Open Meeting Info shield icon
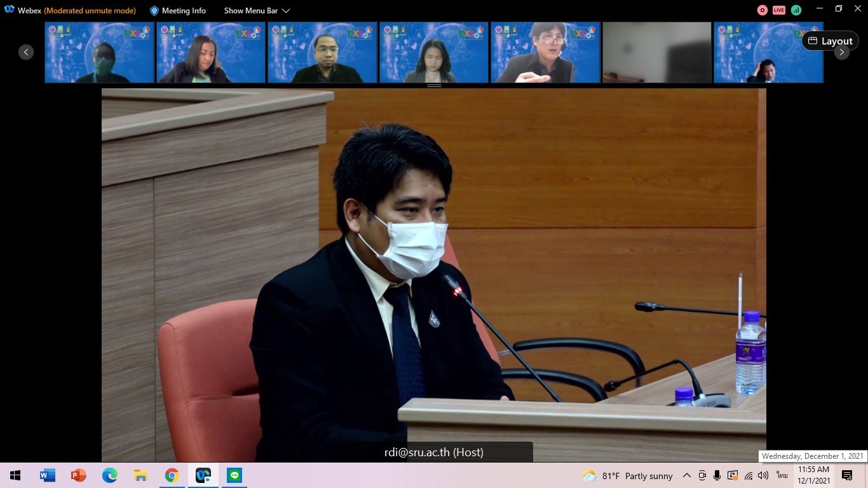This screenshot has height=488, width=868. click(x=154, y=11)
